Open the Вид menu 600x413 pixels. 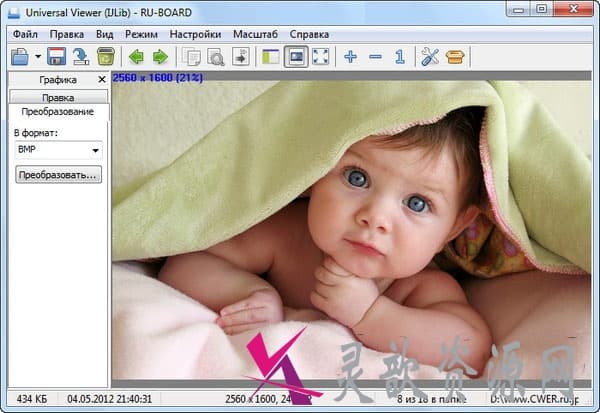coord(104,34)
